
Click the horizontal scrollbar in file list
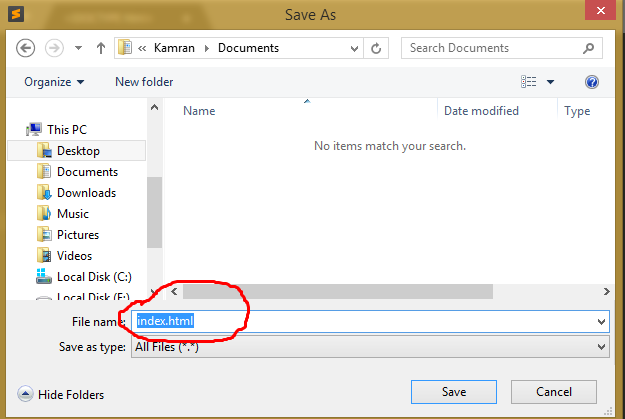coord(338,292)
